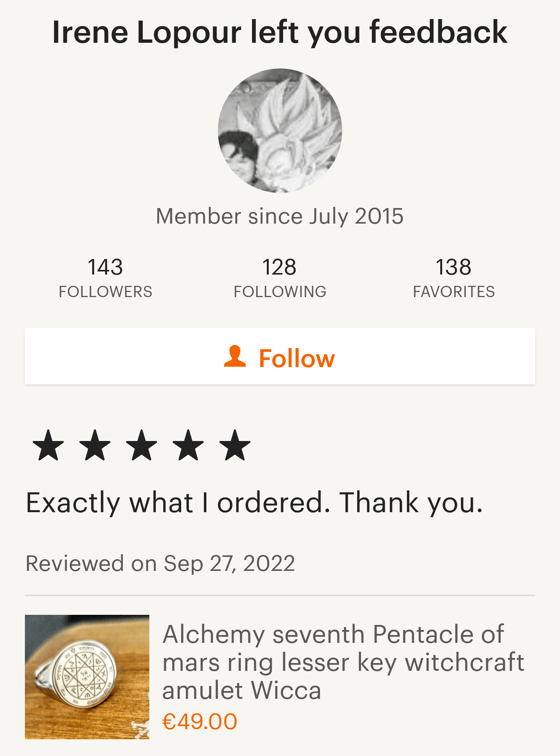Click the word 'feedback' in the heading
Viewport: 560px width, 756px height.
click(438, 32)
